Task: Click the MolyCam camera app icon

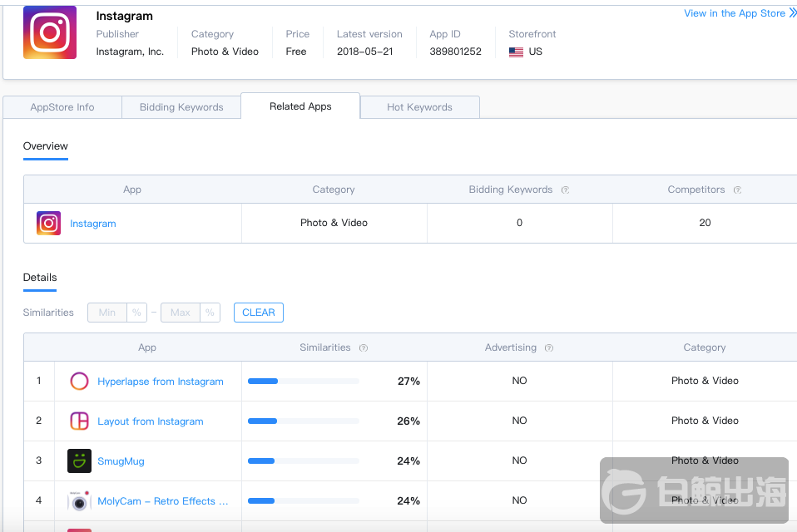Action: (79, 501)
